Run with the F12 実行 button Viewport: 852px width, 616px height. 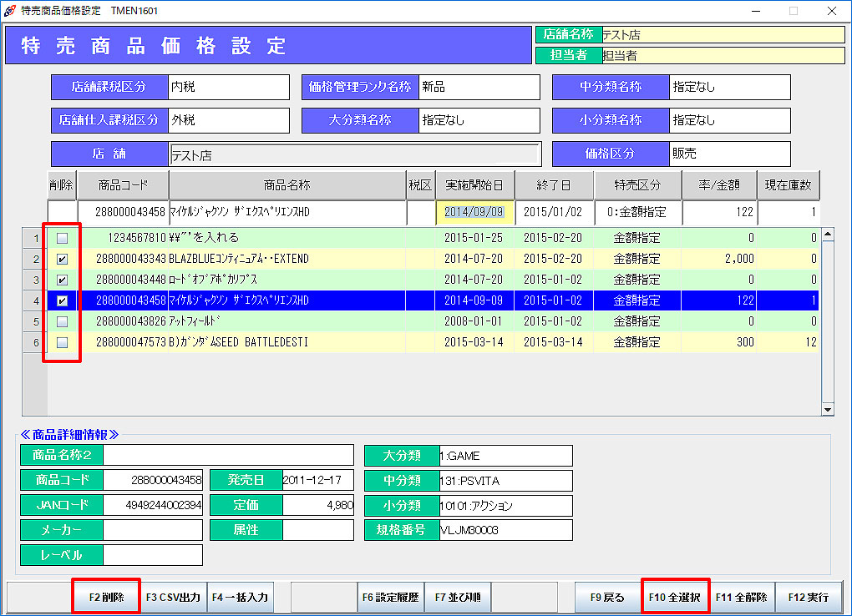point(808,598)
